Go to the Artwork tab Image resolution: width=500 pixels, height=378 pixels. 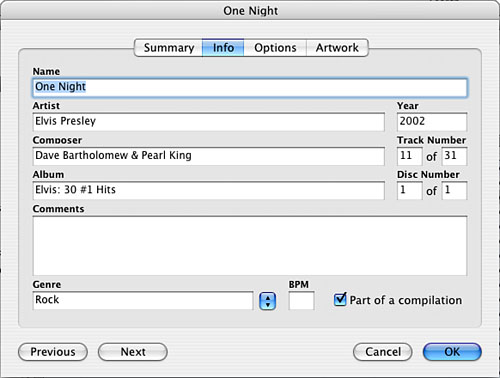337,48
